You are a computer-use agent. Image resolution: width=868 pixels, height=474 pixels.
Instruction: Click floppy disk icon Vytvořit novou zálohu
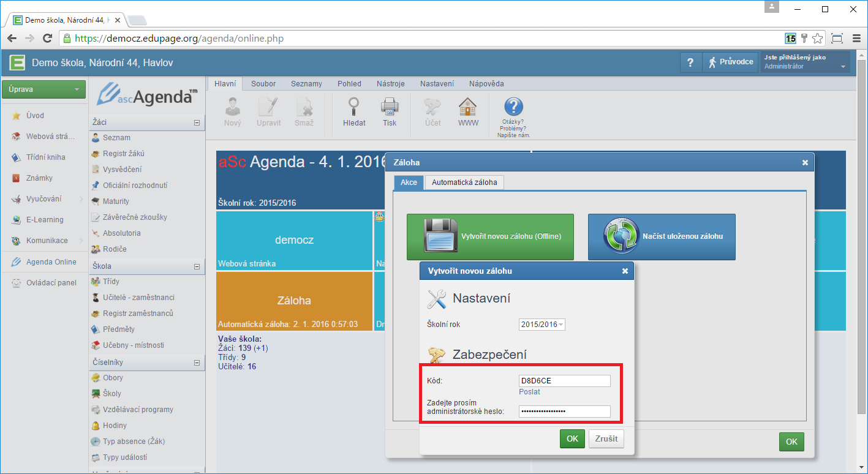point(441,236)
